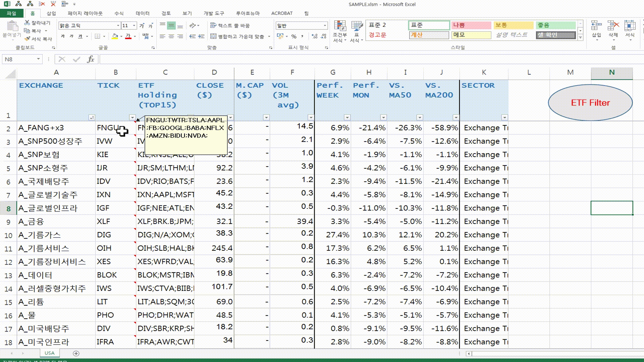Screen dimensions: 644x362
Task: Click the Cut scissors icon
Action: [x=28, y=22]
